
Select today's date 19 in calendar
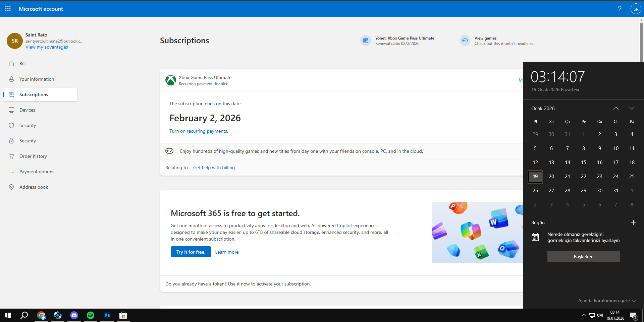tap(535, 177)
